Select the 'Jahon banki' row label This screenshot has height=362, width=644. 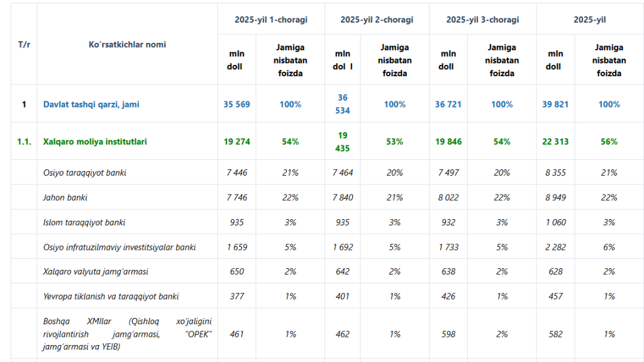click(x=65, y=198)
